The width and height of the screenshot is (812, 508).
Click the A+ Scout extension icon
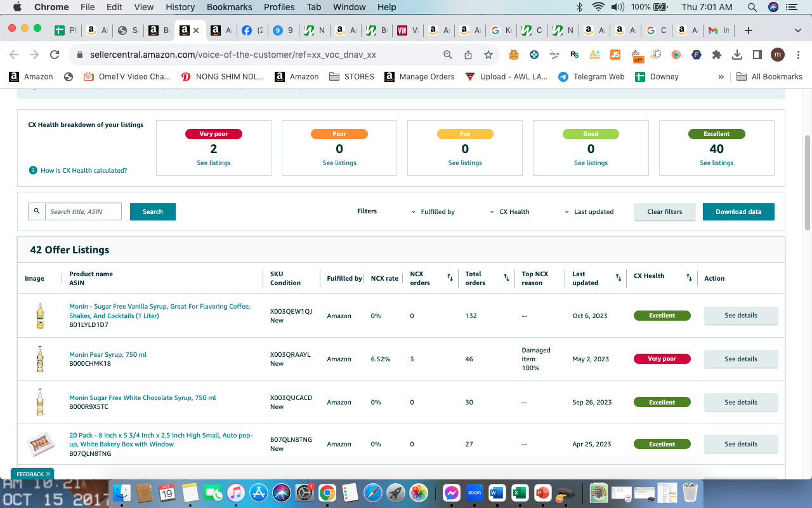[594, 55]
